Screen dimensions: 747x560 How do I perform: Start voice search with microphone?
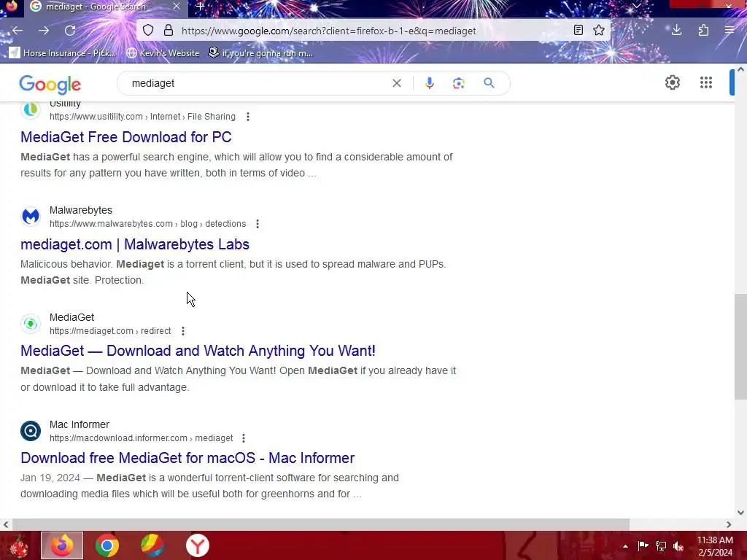click(x=429, y=83)
